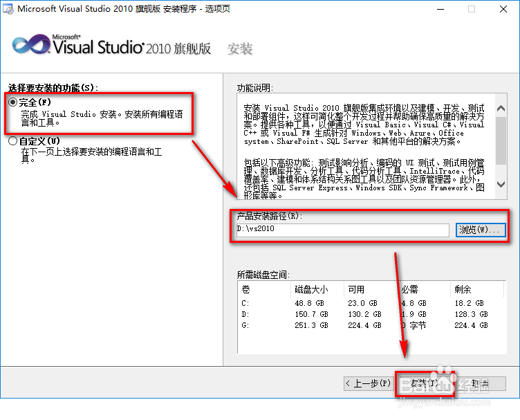Click the installer icon in title bar
Image resolution: width=520 pixels, height=420 pixels.
point(8,8)
